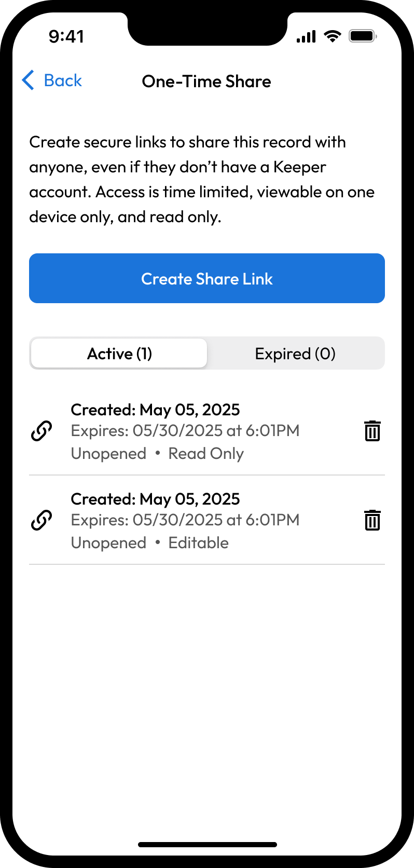Tap the Wi-Fi status icon
The height and width of the screenshot is (868, 414).
pyautogui.click(x=332, y=36)
